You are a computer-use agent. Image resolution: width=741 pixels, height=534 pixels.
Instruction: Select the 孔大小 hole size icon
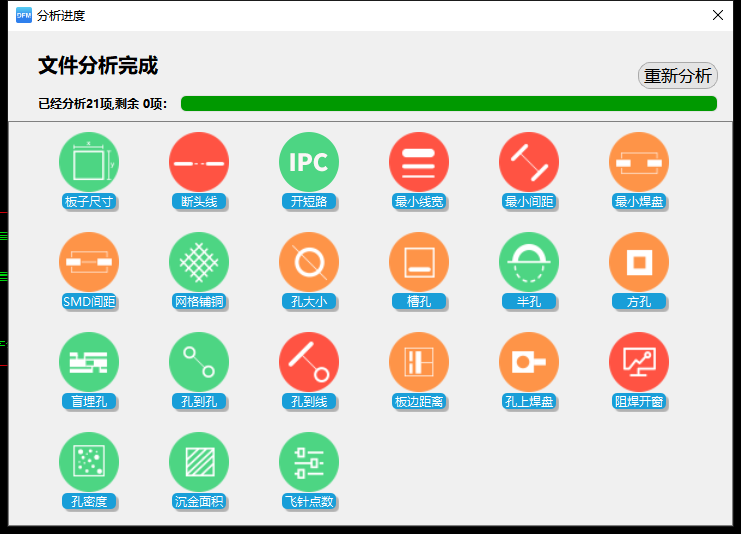(x=309, y=262)
